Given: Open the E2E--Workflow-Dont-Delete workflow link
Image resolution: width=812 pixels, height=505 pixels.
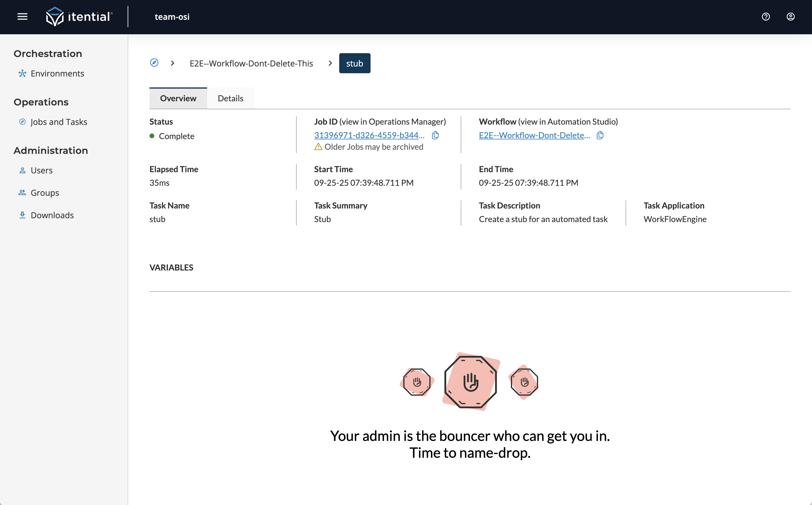Looking at the screenshot, I should click(x=534, y=135).
